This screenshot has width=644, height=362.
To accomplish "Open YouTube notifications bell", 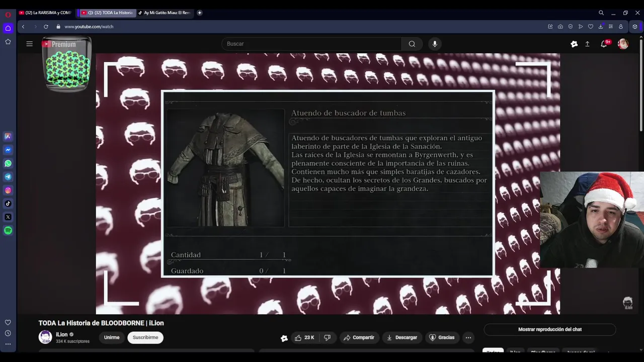I will [x=604, y=44].
